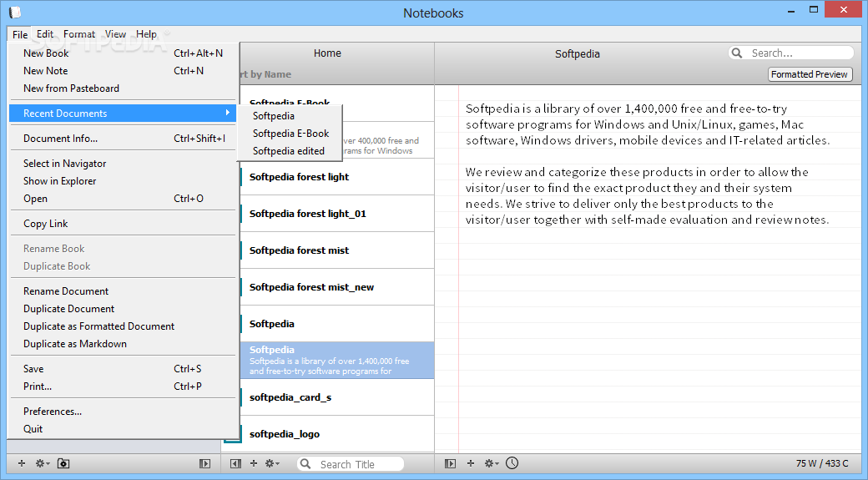
Task: Add a new note with the middle plus icon
Action: click(x=254, y=463)
